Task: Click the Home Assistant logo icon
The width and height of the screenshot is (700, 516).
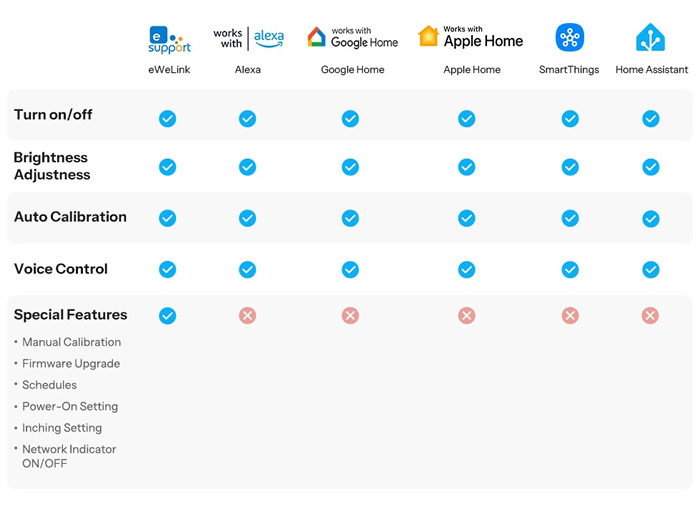Action: click(650, 38)
